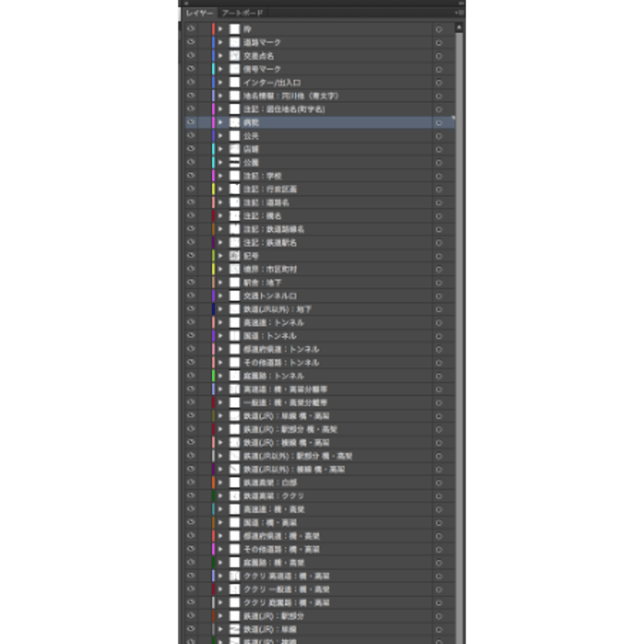This screenshot has width=644, height=644.
Task: Click the target circle for 公共 layer
Action: (439, 136)
